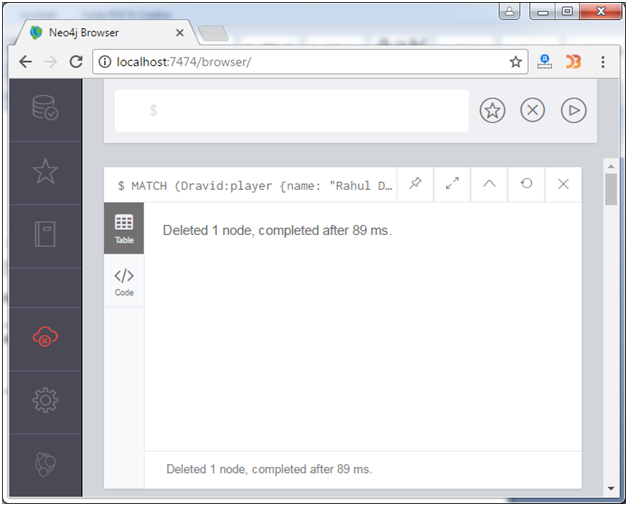Open the blue stamp browser extension
628x506 pixels.
[544, 62]
